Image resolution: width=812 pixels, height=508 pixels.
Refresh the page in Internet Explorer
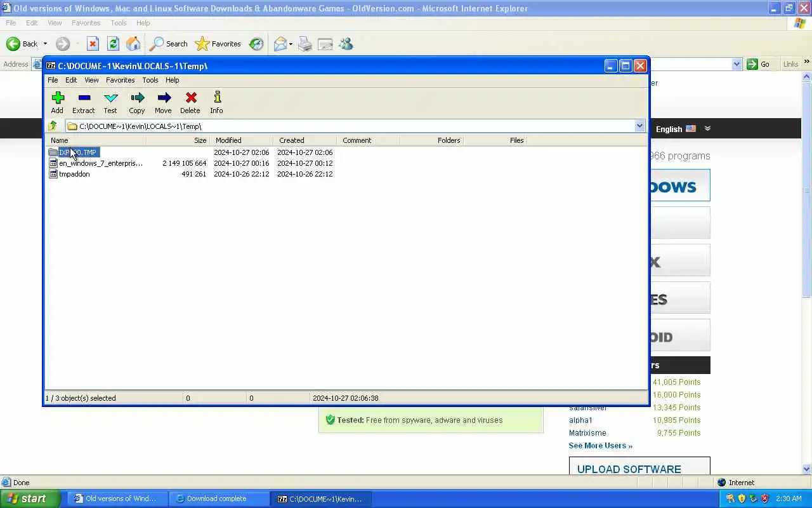[x=113, y=44]
